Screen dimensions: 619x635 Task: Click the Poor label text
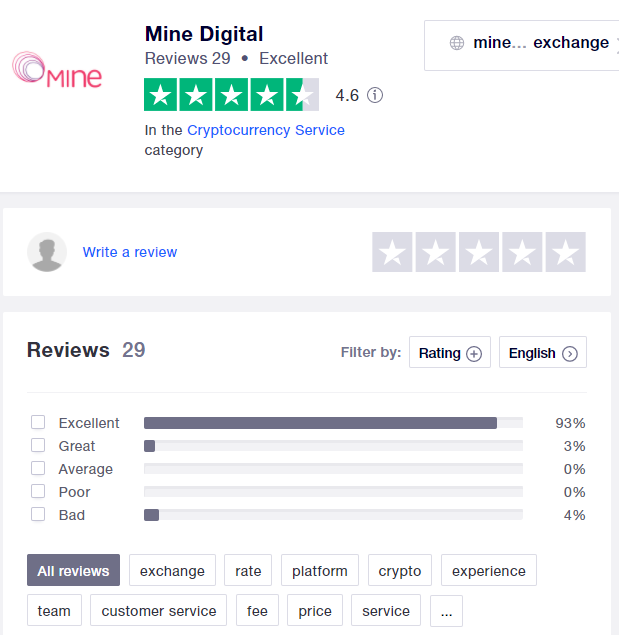75,492
